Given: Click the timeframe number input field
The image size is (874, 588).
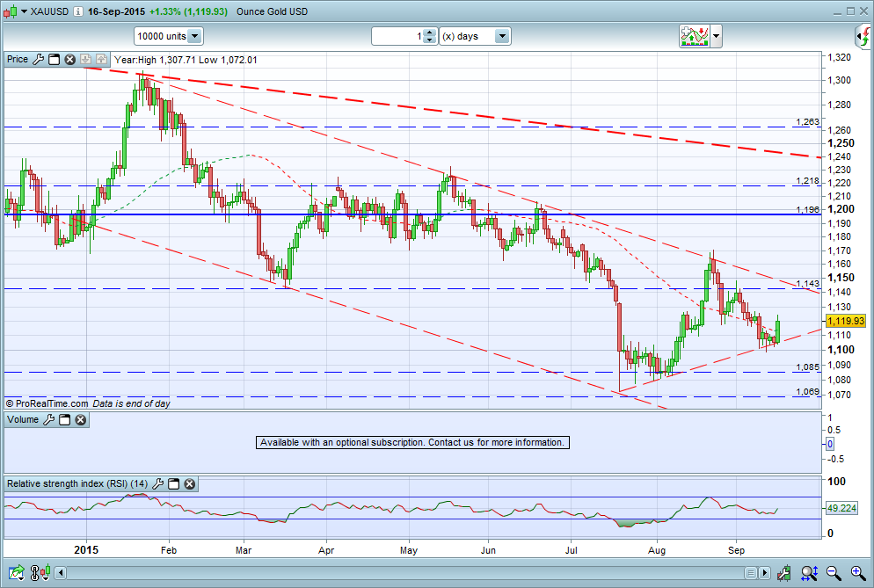Looking at the screenshot, I should tap(398, 36).
